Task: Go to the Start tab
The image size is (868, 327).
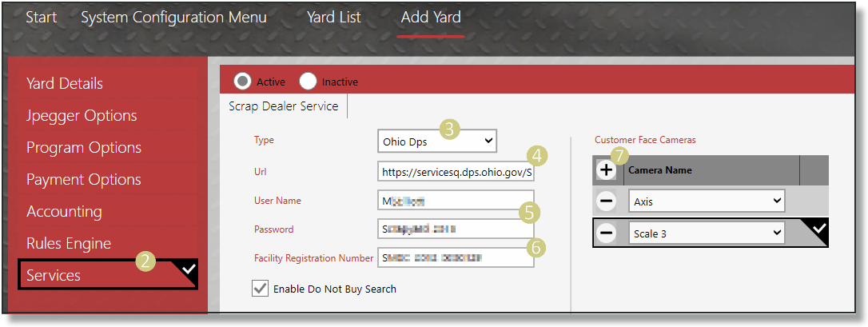Action: coord(41,17)
